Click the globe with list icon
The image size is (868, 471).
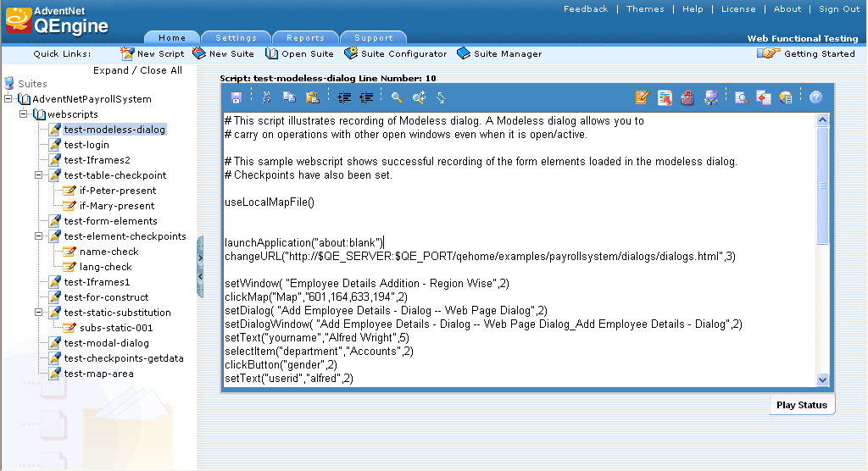786,98
